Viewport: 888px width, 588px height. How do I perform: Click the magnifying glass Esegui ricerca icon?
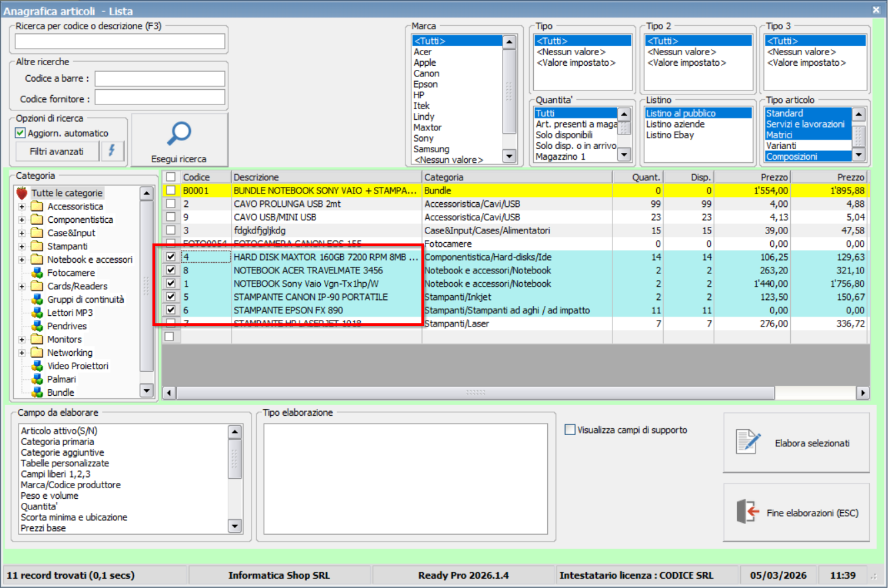[178, 134]
